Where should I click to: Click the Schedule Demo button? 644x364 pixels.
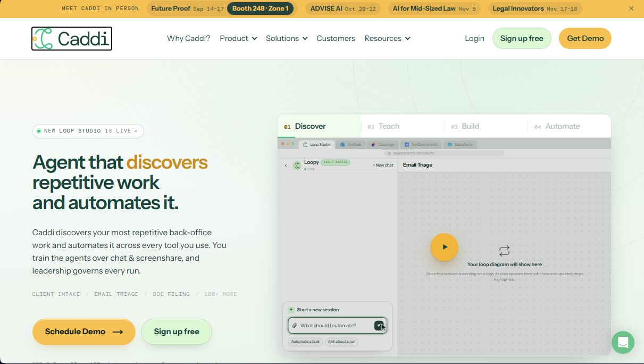coord(84,332)
